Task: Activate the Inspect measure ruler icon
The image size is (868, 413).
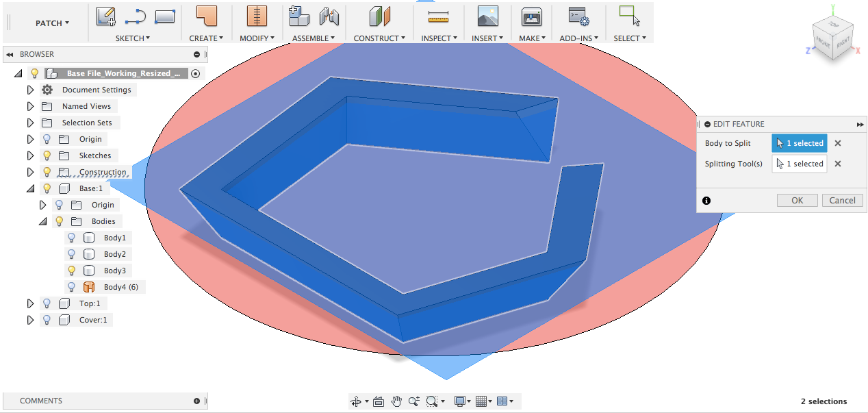Action: point(439,16)
